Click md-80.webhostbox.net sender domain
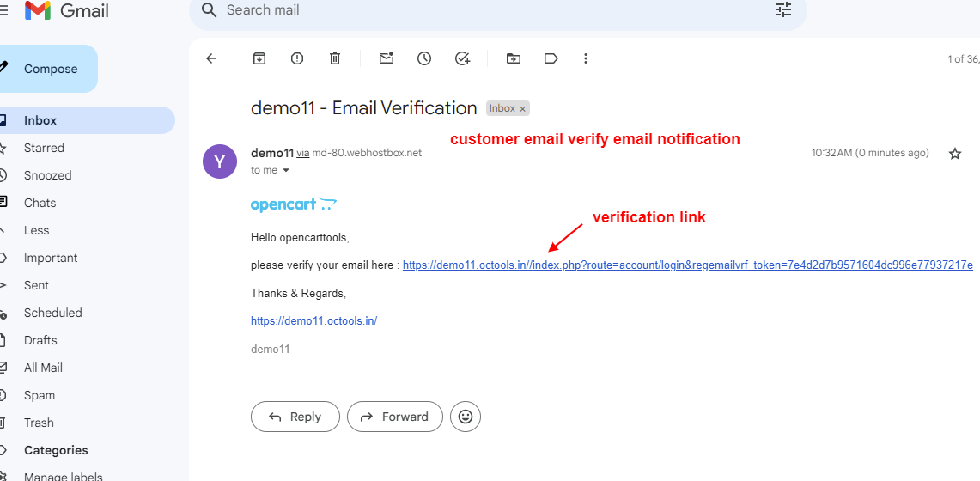 click(x=368, y=153)
